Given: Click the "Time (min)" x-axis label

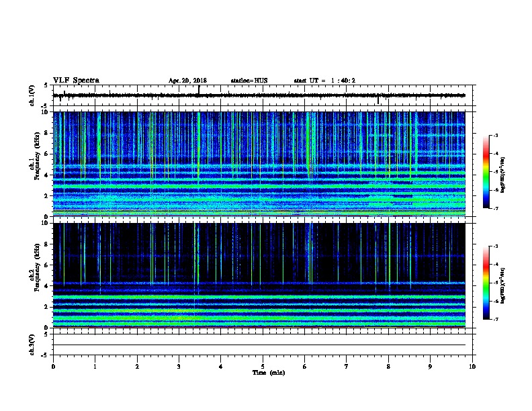Looking at the screenshot, I should point(269,373).
